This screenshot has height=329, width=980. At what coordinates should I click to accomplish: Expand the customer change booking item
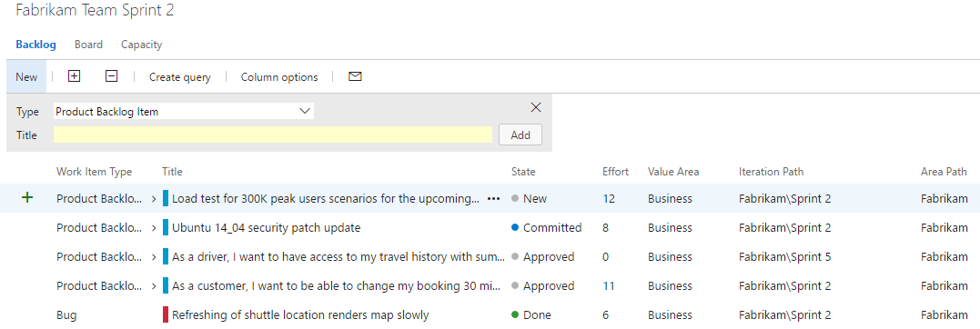155,286
